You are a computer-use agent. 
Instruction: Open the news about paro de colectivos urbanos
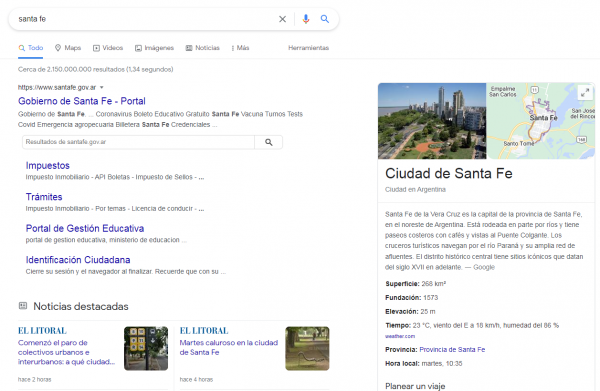(x=67, y=352)
